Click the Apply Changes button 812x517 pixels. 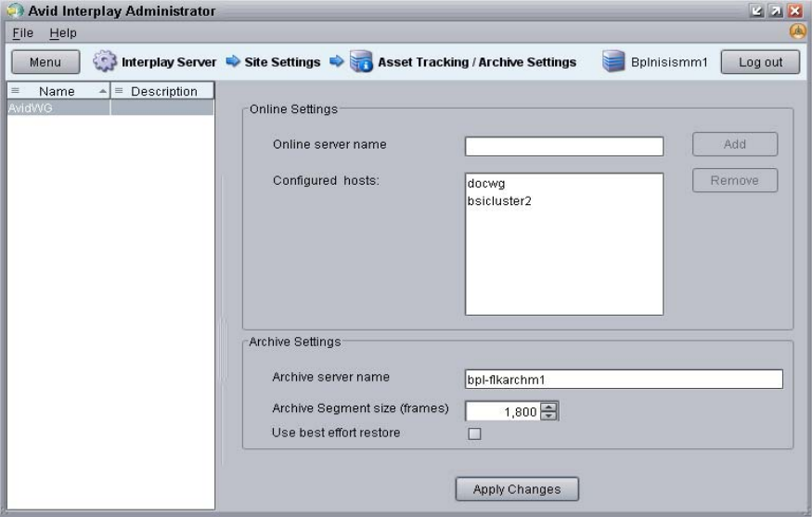[x=517, y=489]
